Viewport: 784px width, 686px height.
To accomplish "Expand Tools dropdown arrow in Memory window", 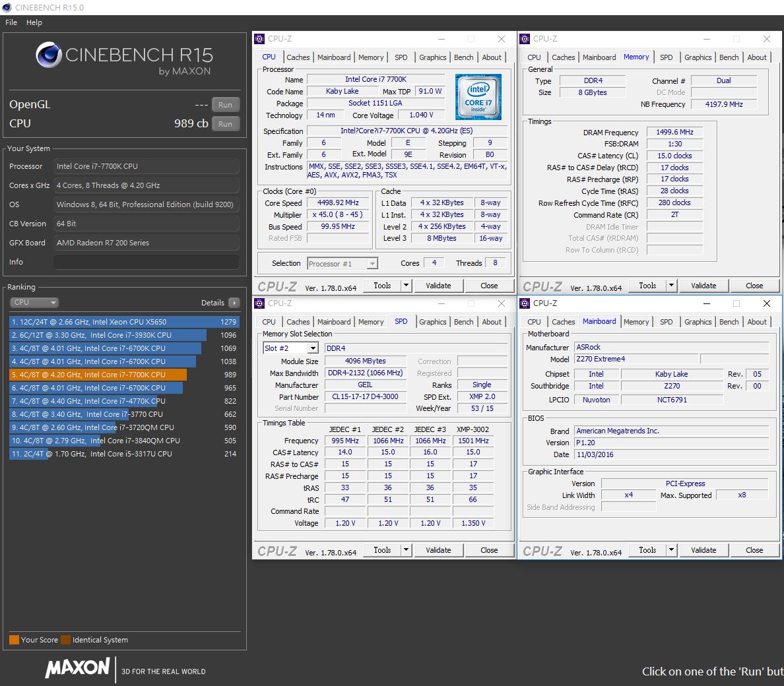I will pos(672,286).
